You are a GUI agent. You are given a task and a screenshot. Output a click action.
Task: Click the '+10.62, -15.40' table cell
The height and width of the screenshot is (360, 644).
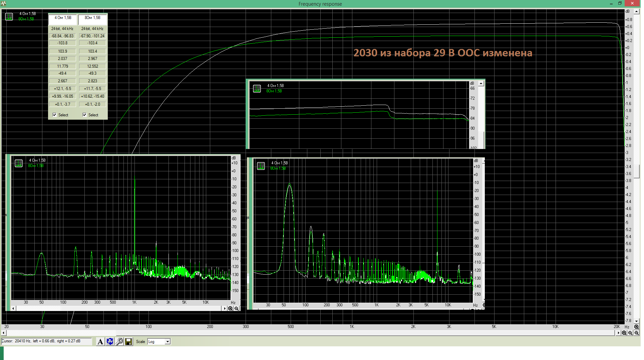[x=93, y=97]
